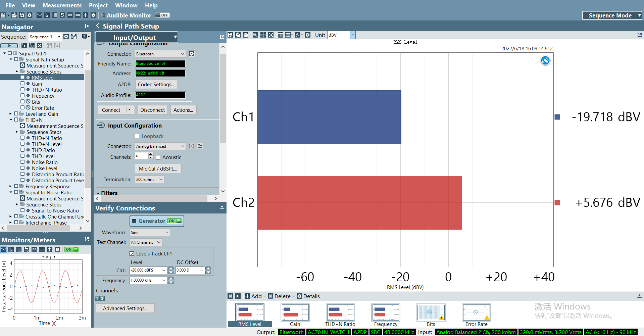Click the Mic Cal / dBSPL button
The height and width of the screenshot is (336, 644).
pyautogui.click(x=158, y=169)
